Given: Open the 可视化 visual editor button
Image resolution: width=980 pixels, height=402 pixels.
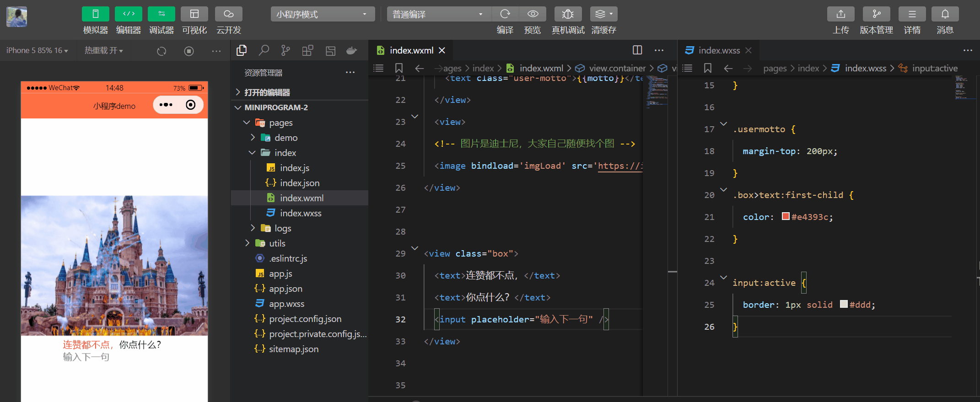Looking at the screenshot, I should (x=194, y=14).
